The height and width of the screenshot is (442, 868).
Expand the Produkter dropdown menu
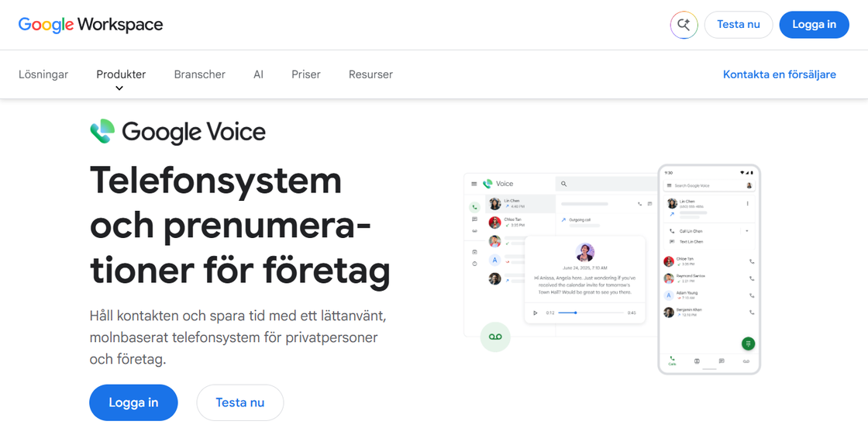coord(121,74)
